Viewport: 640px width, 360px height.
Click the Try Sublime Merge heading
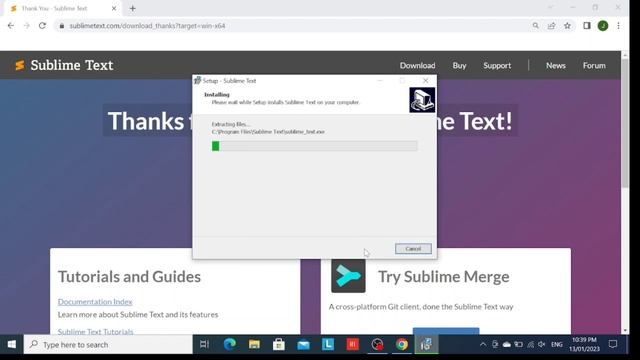(444, 277)
